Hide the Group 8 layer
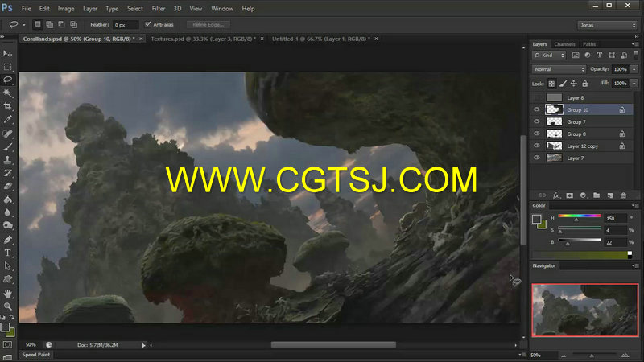 [x=537, y=134]
